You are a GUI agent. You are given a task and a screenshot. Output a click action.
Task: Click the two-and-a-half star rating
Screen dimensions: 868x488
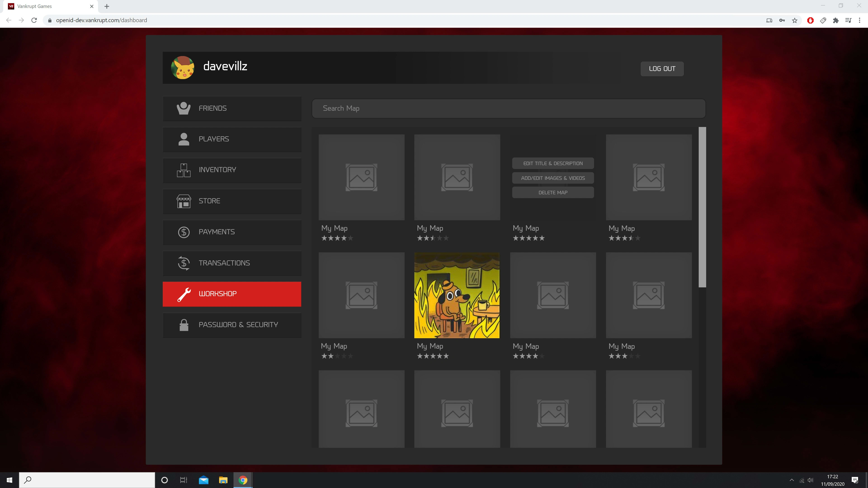coord(433,238)
